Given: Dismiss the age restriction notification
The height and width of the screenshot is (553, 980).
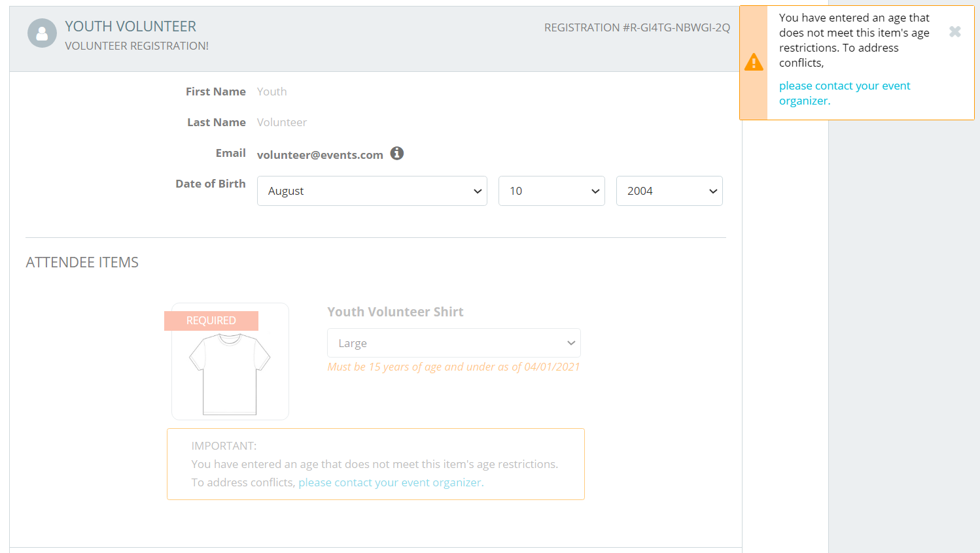Looking at the screenshot, I should (x=955, y=31).
